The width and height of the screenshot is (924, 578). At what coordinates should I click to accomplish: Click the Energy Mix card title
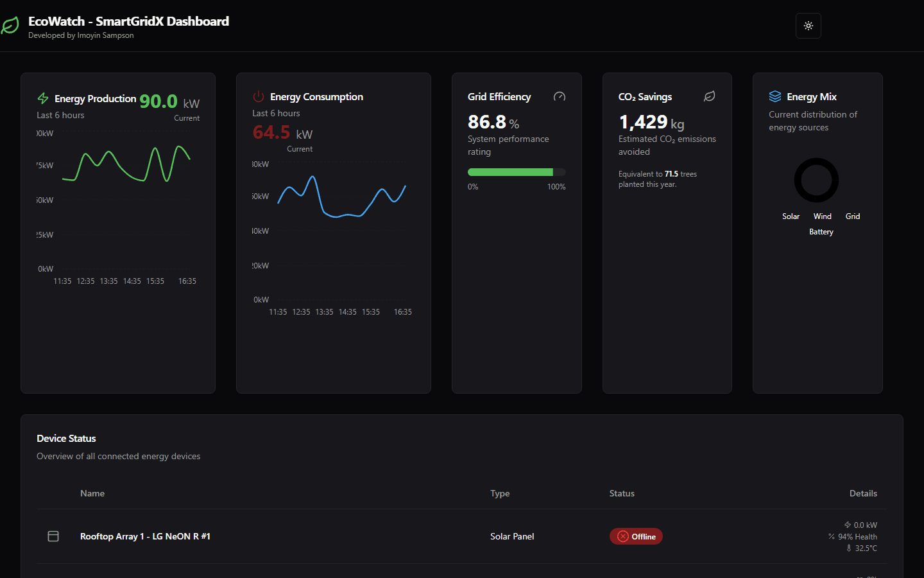812,96
